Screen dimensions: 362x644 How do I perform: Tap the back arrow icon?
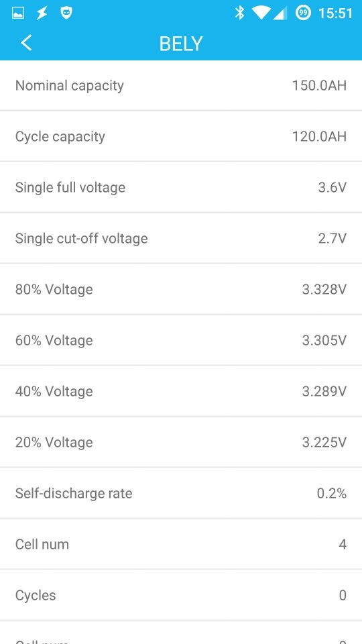point(26,43)
